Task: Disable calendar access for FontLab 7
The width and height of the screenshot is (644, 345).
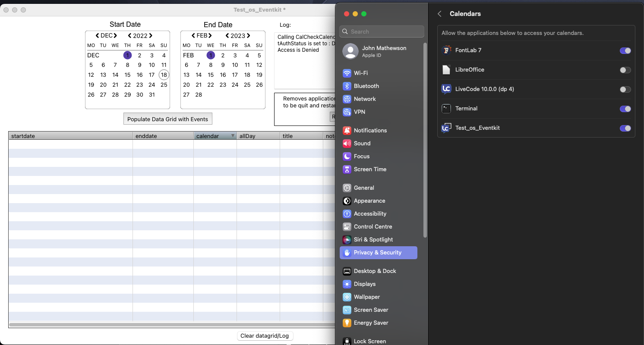Action: 625,51
